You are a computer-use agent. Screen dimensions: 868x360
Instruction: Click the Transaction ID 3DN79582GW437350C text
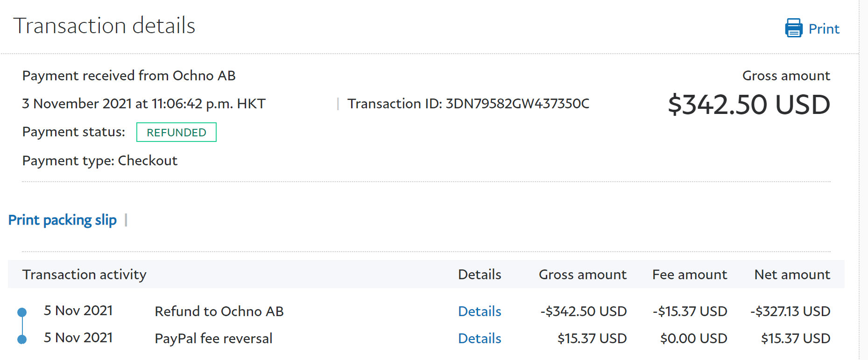click(x=468, y=104)
